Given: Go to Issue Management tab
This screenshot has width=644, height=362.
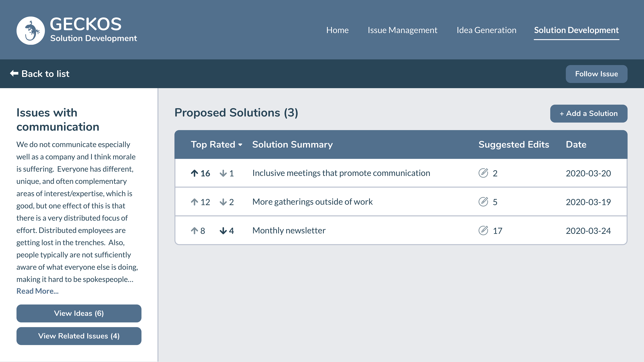Looking at the screenshot, I should click(x=402, y=30).
